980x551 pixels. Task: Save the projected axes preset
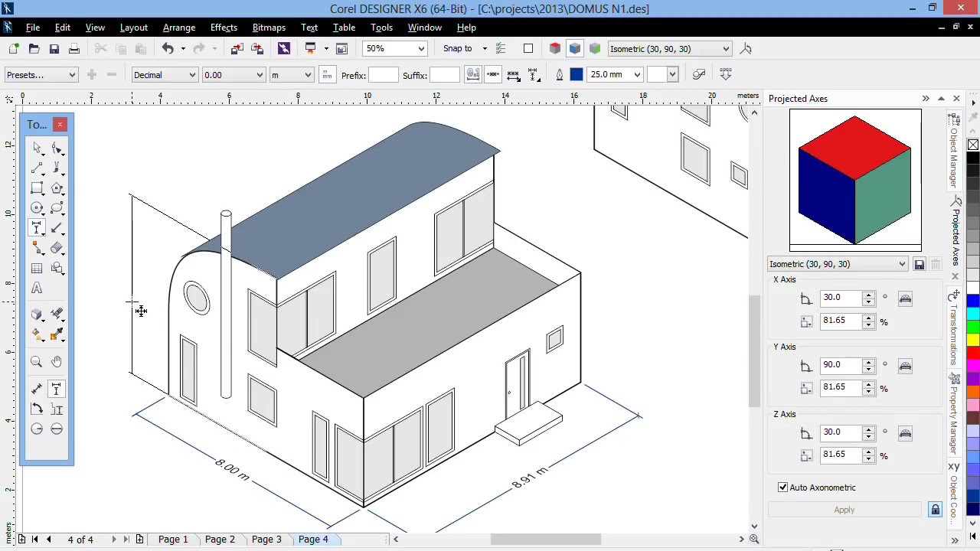pos(919,264)
